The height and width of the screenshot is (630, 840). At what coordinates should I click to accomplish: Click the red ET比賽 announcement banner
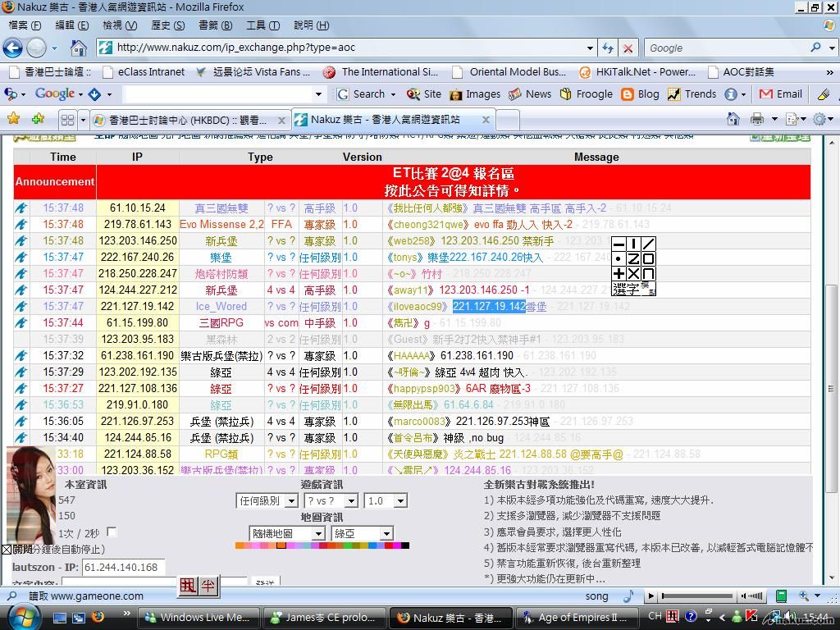(x=453, y=182)
